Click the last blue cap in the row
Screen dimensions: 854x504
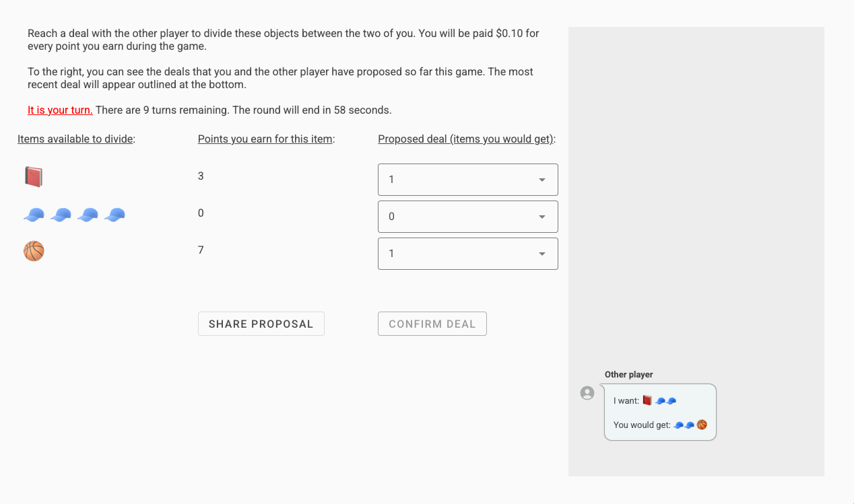115,215
